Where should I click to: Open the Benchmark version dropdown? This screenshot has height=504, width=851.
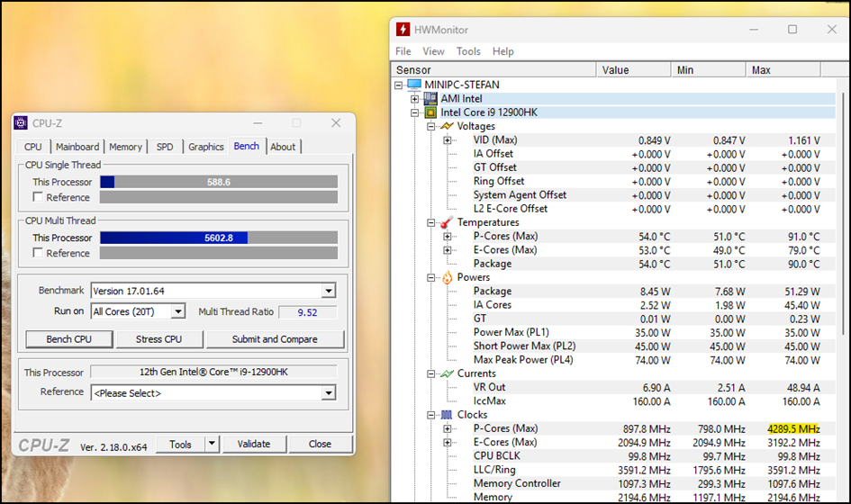(x=329, y=291)
